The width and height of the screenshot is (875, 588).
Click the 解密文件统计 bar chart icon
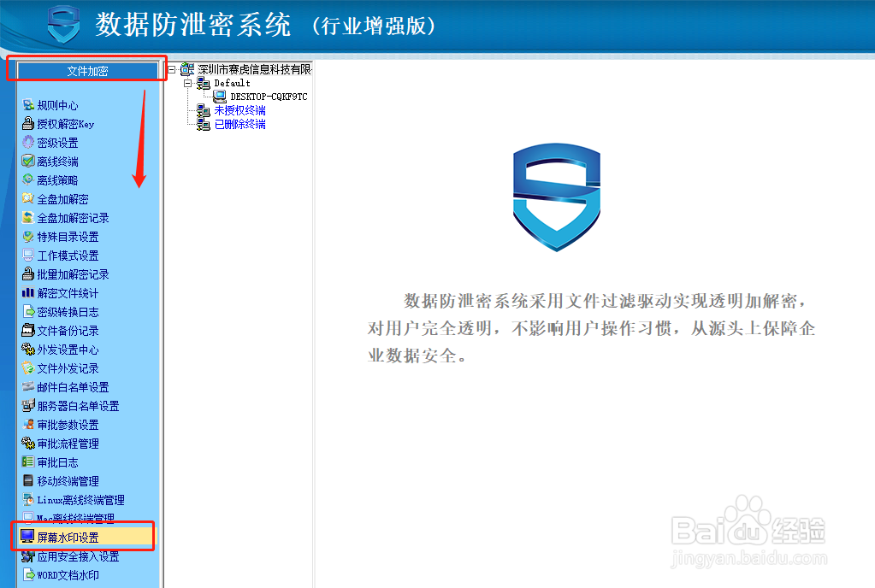28,292
